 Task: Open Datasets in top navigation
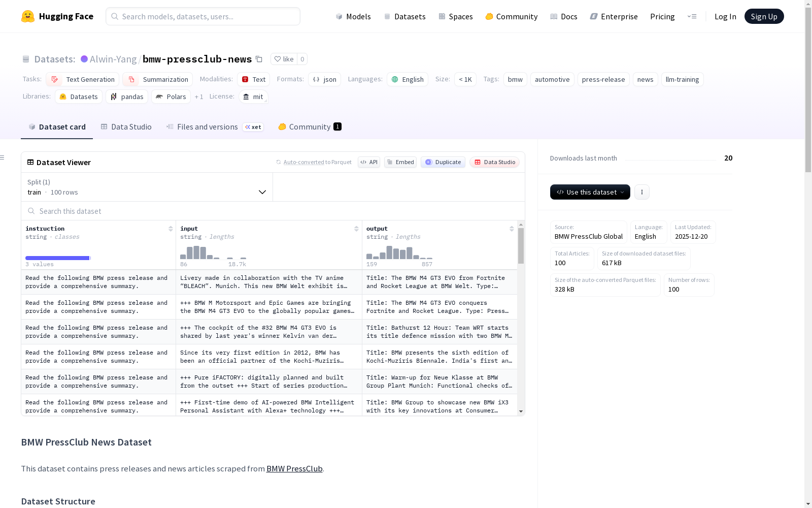(x=404, y=16)
